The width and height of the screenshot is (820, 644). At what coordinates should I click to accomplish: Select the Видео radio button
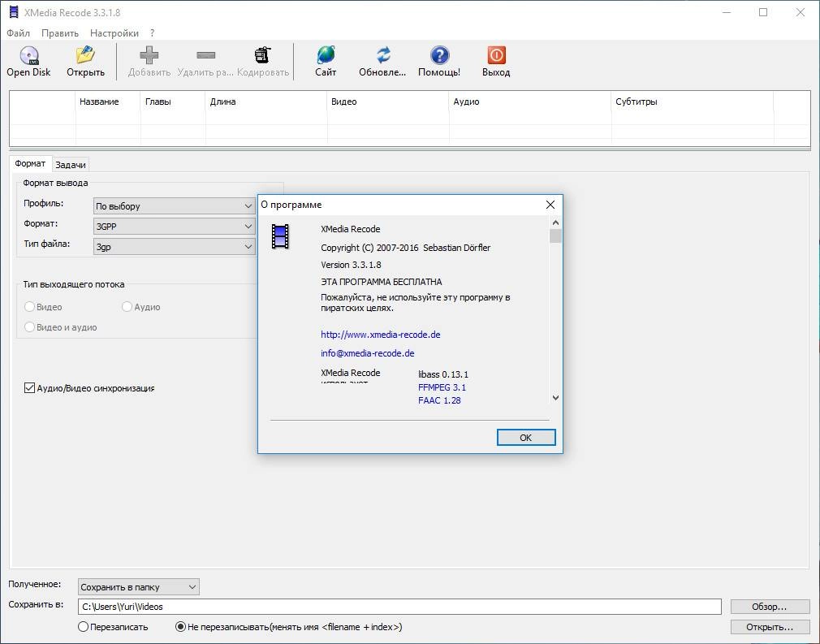[x=29, y=306]
